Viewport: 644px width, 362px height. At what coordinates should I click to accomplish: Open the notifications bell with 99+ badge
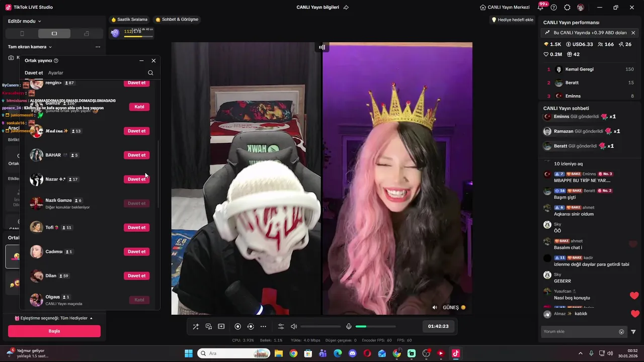point(541,7)
